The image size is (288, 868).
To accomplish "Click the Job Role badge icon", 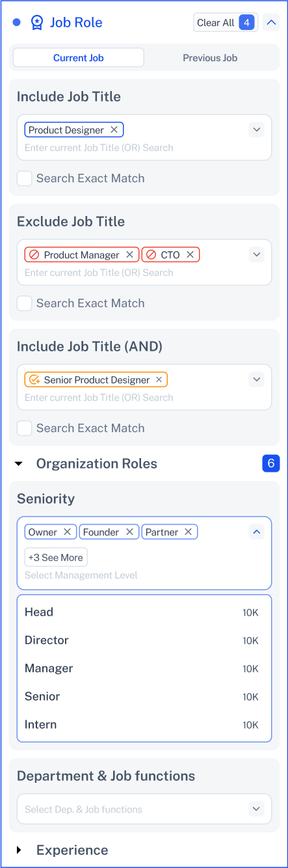I will click(36, 23).
